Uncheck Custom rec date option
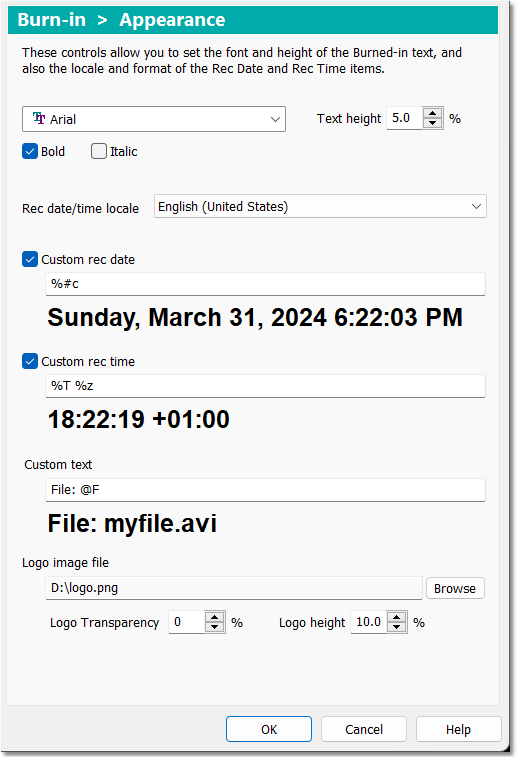 click(x=30, y=259)
